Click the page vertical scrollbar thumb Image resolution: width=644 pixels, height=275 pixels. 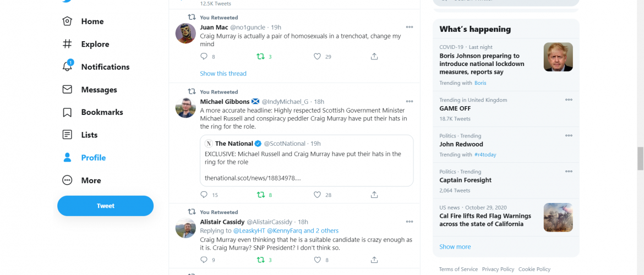640,158
